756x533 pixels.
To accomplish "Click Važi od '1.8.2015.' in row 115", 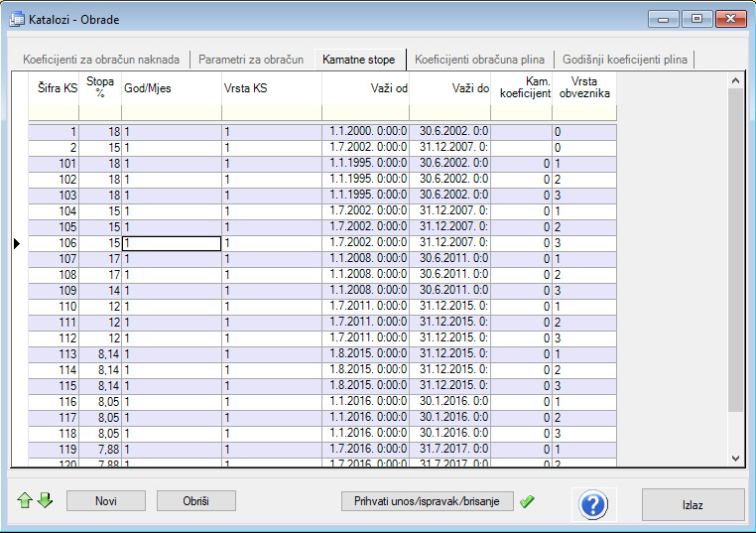I will 366,386.
